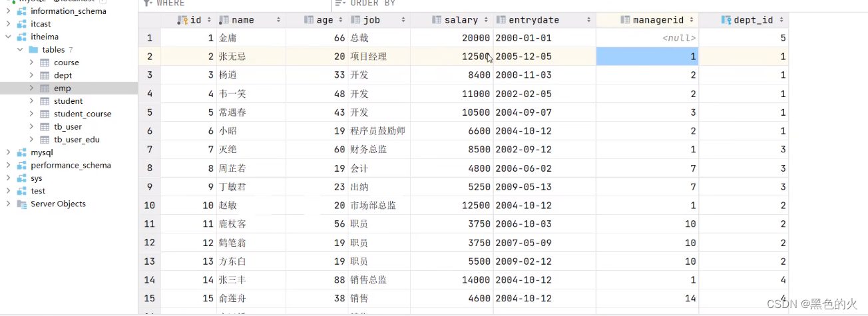Select the salary cell 5250
The height and width of the screenshot is (316, 868).
pos(452,187)
